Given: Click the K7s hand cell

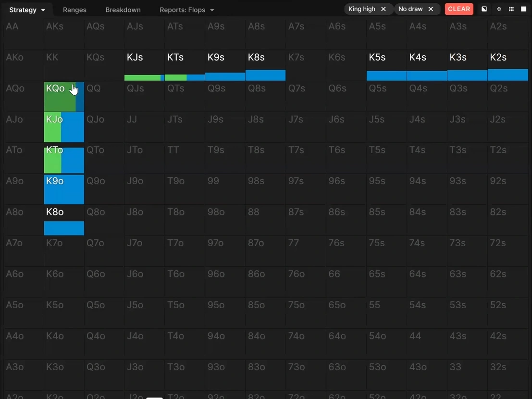Looking at the screenshot, I should tap(306, 65).
